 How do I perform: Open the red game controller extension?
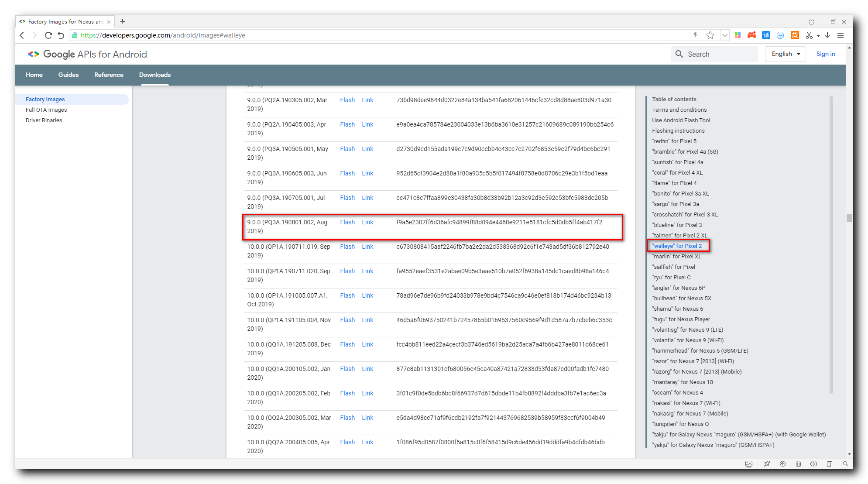click(751, 35)
